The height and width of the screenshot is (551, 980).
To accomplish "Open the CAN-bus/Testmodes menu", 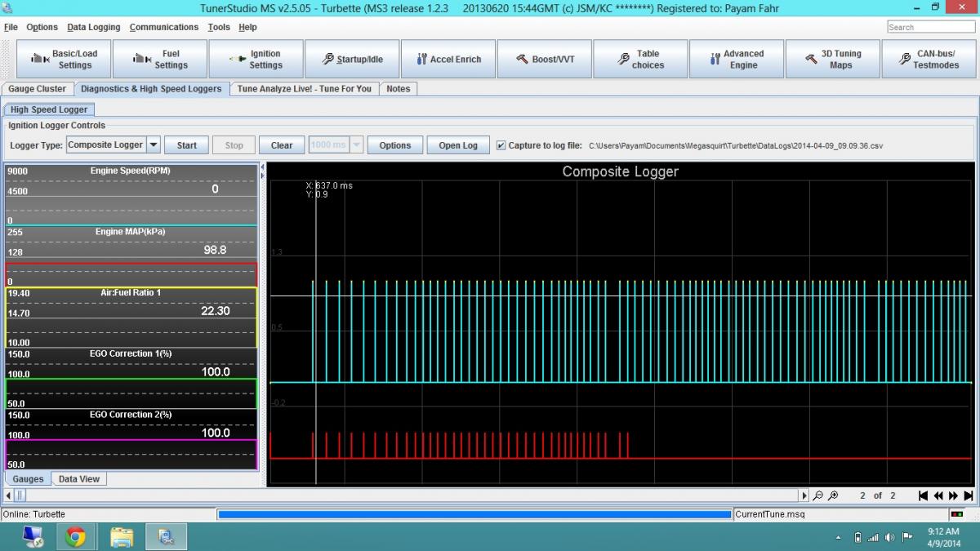I will 929,60.
